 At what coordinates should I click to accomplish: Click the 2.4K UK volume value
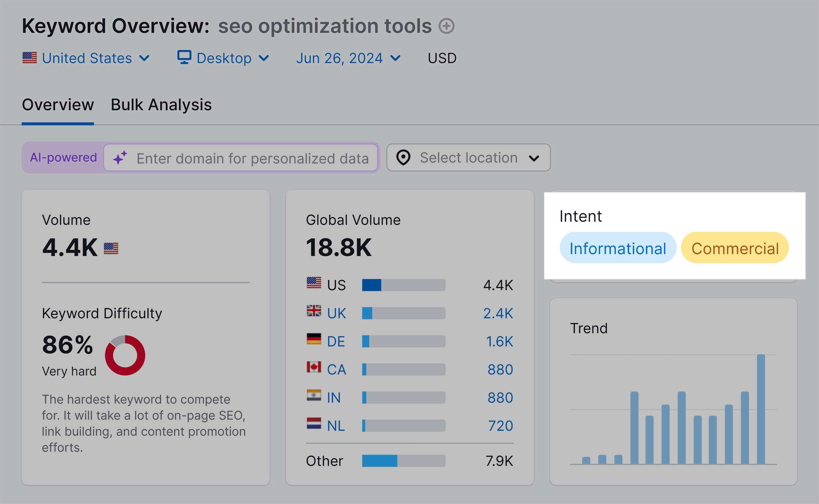[x=498, y=313]
